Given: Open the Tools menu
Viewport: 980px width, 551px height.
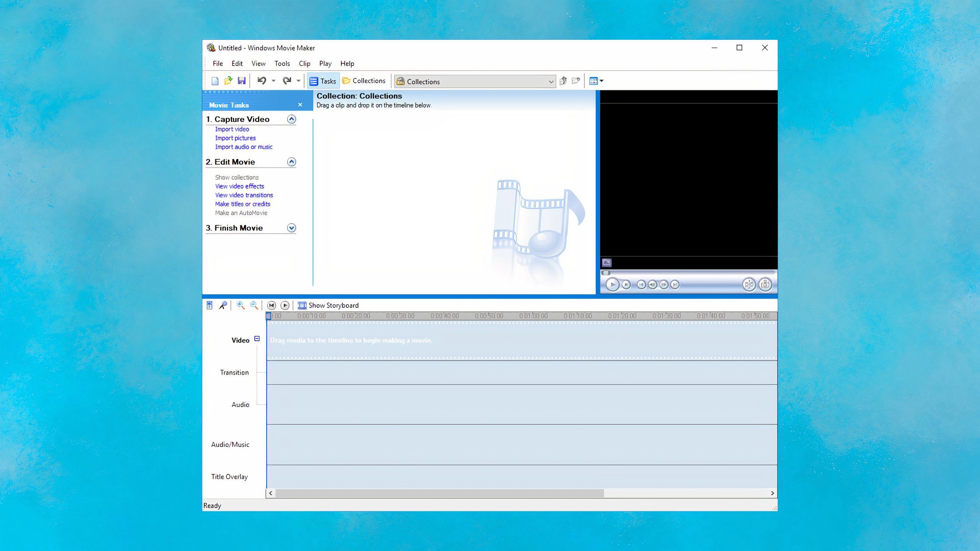Looking at the screenshot, I should tap(282, 64).
